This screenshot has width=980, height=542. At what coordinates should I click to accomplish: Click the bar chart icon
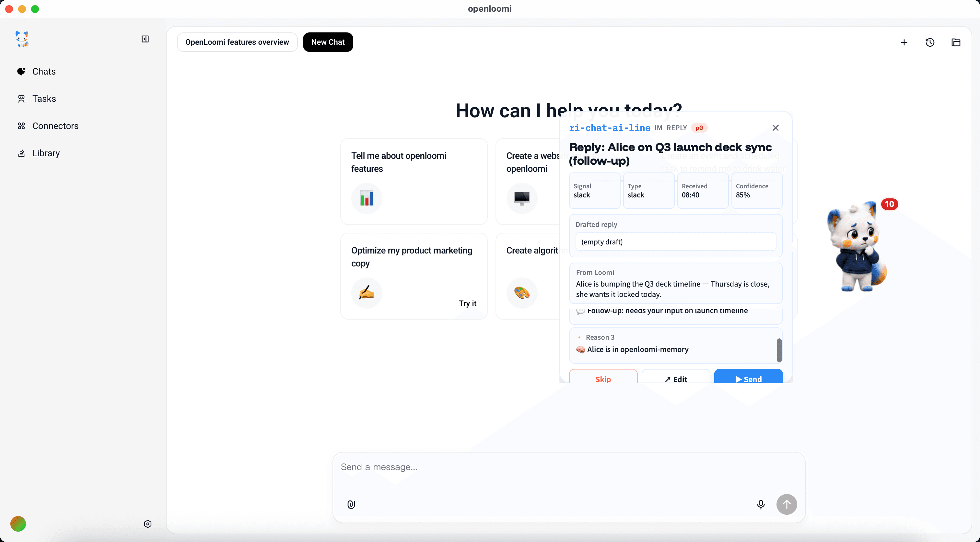(x=366, y=198)
